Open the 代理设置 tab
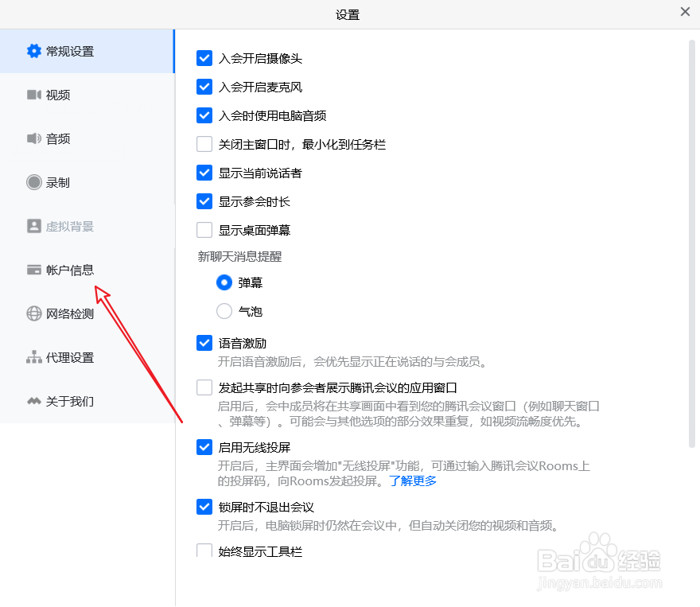This screenshot has width=700, height=607. pyautogui.click(x=87, y=357)
